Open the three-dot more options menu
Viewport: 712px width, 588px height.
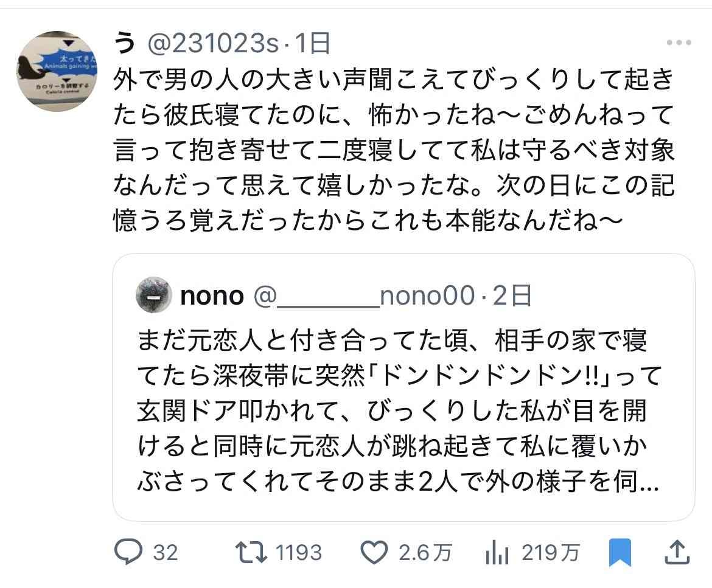click(x=679, y=43)
